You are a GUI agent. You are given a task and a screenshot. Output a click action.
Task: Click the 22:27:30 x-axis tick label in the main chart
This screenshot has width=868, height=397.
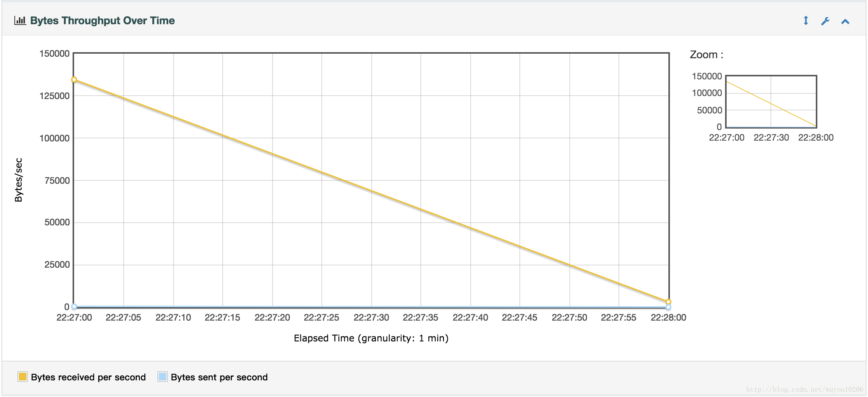pyautogui.click(x=371, y=318)
